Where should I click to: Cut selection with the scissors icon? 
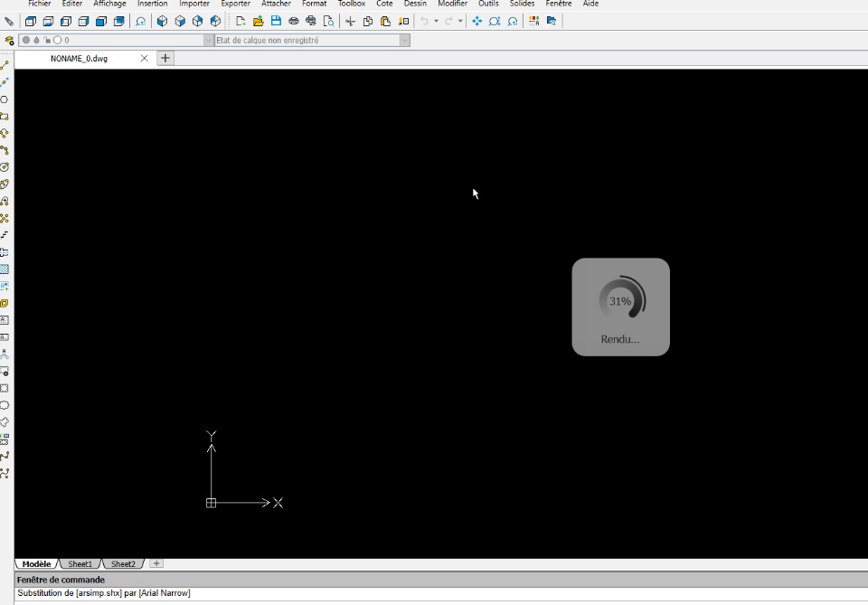point(350,22)
